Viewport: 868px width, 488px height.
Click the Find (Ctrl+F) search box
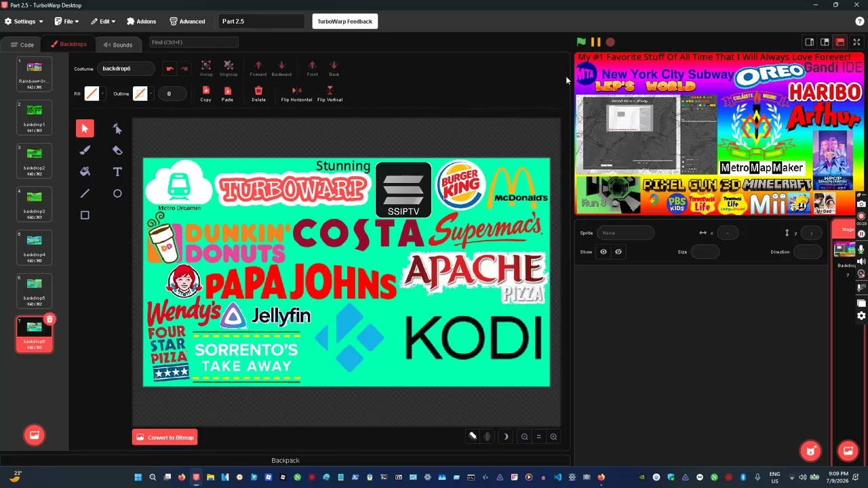tap(193, 42)
